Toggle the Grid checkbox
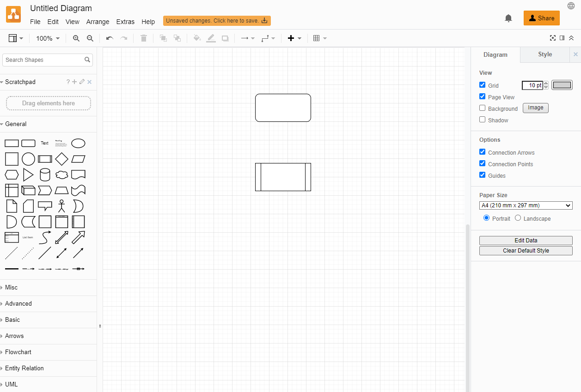Image resolution: width=581 pixels, height=392 pixels. coord(483,85)
